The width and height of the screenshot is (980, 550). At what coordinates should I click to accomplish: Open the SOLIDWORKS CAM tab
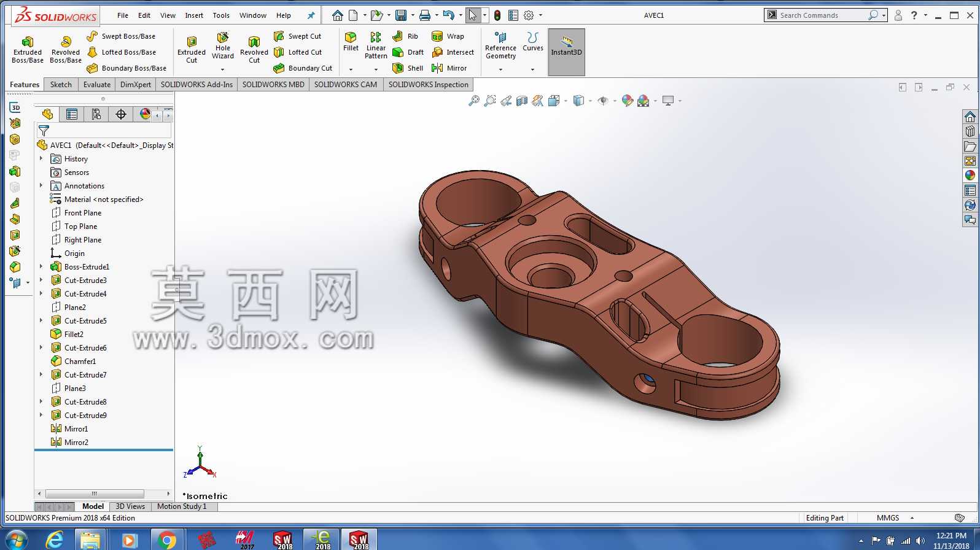(x=346, y=85)
